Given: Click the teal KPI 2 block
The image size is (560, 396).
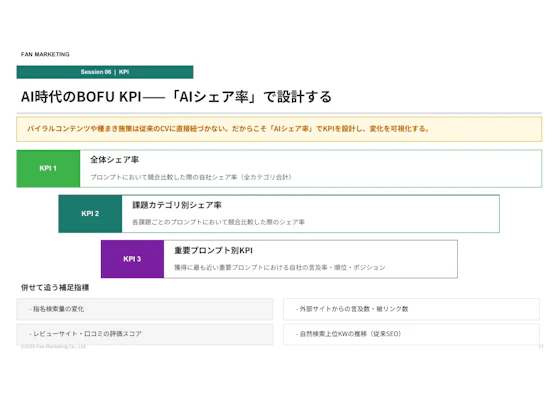Looking at the screenshot, I should (90, 214).
